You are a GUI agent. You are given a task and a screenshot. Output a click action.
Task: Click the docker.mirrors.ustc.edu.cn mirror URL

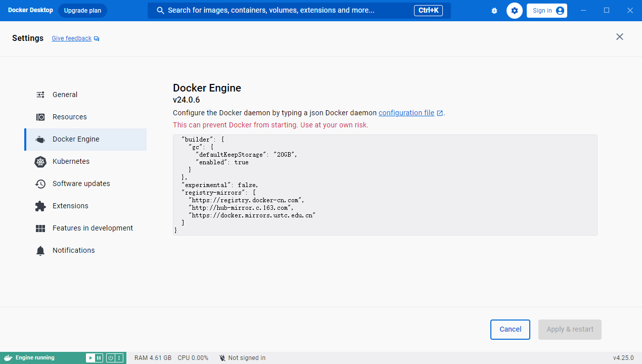pos(252,215)
